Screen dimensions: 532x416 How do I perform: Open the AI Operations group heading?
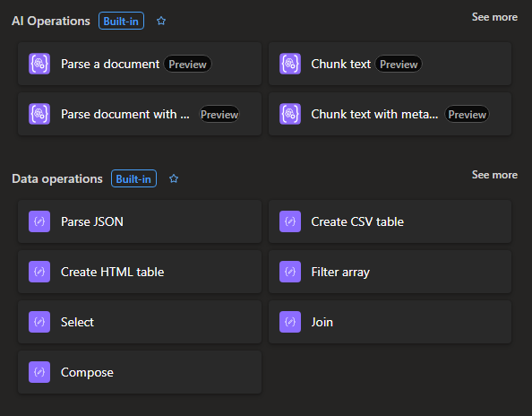tap(51, 21)
